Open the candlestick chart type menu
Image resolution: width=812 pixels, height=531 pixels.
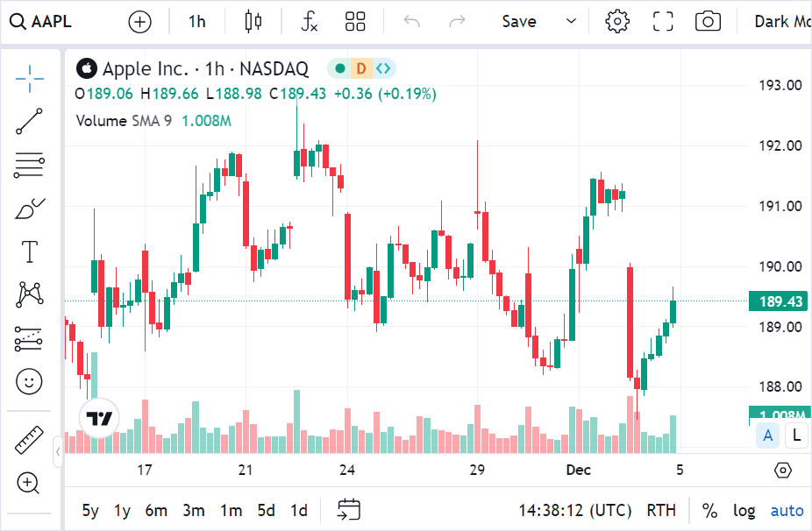253,22
